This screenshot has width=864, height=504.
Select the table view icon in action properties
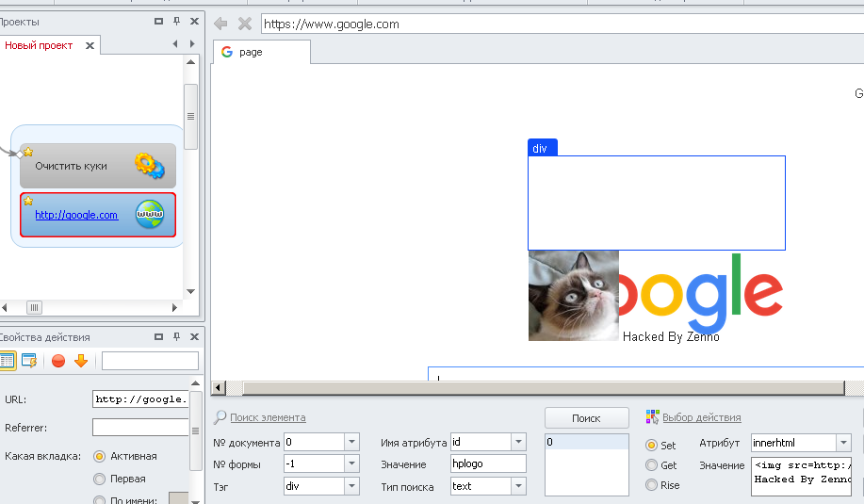8,361
